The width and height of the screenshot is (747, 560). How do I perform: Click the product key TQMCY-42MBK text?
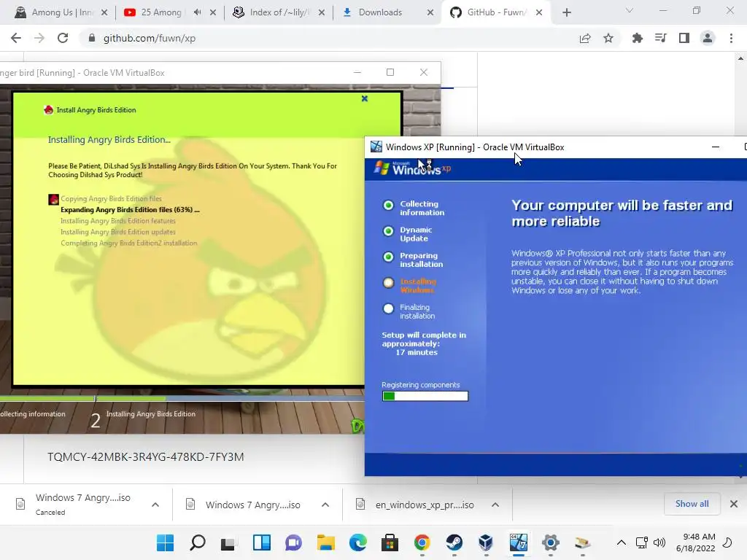click(145, 456)
